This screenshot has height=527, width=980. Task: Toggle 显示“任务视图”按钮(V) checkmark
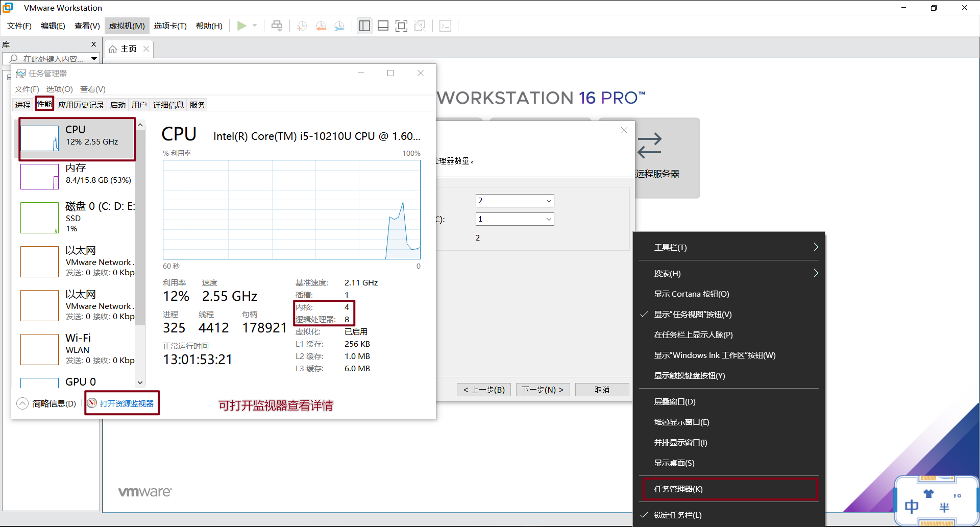click(729, 314)
